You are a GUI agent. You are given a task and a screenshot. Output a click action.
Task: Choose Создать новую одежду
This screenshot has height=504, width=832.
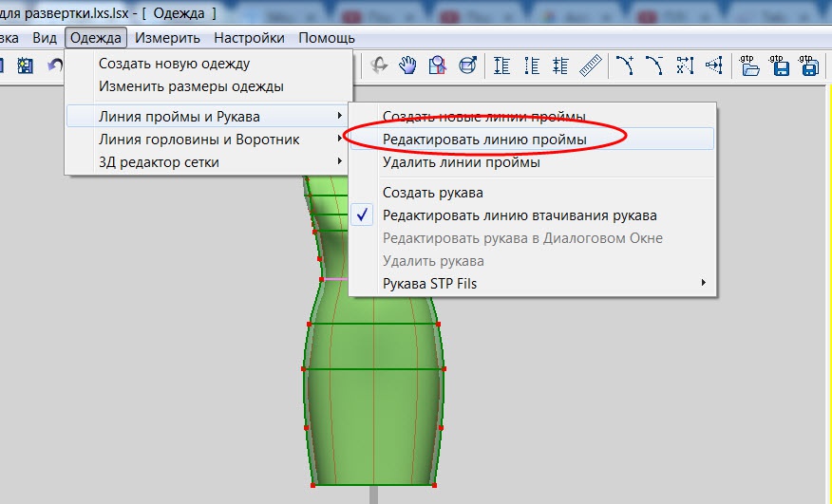pos(174,64)
